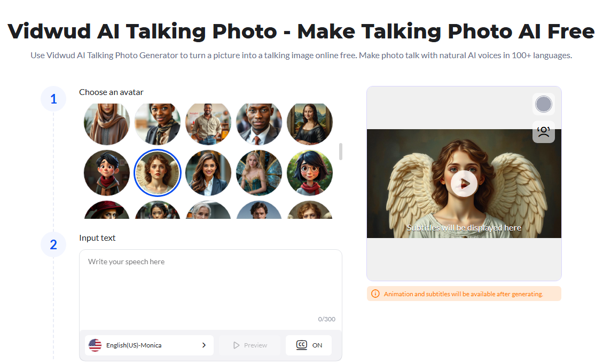This screenshot has height=364, width=603.
Task: Click the orange info icon below preview
Action: coord(375,294)
